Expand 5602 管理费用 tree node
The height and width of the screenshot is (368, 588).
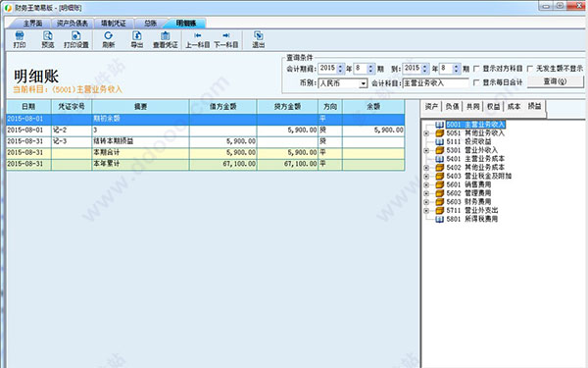coord(426,193)
